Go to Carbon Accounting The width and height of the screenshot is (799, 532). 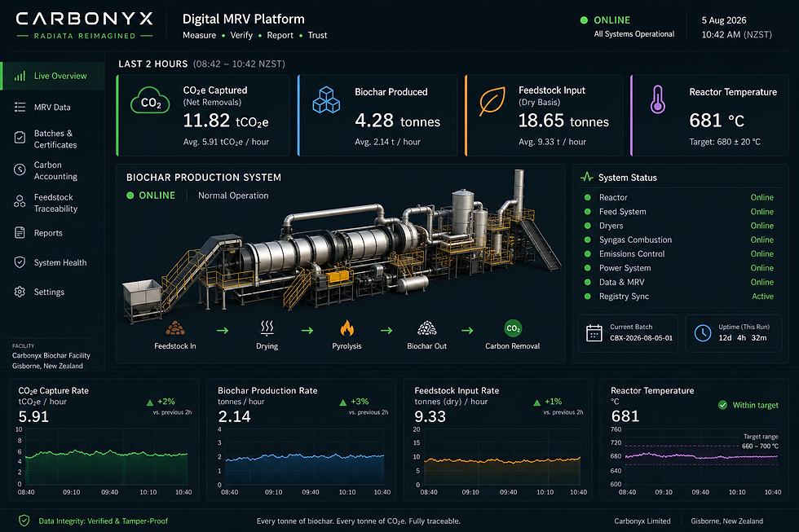(x=53, y=170)
